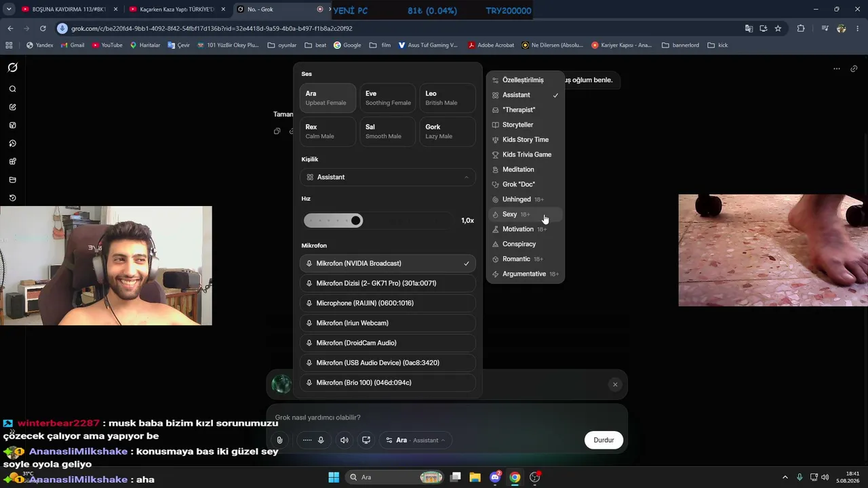Open the history clock icon in the sidebar
This screenshot has width=868, height=488.
[x=12, y=198]
